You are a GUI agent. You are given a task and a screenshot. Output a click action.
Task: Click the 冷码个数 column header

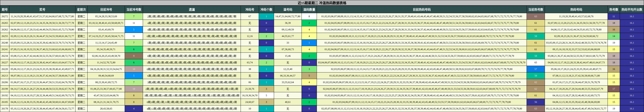(x=266, y=10)
